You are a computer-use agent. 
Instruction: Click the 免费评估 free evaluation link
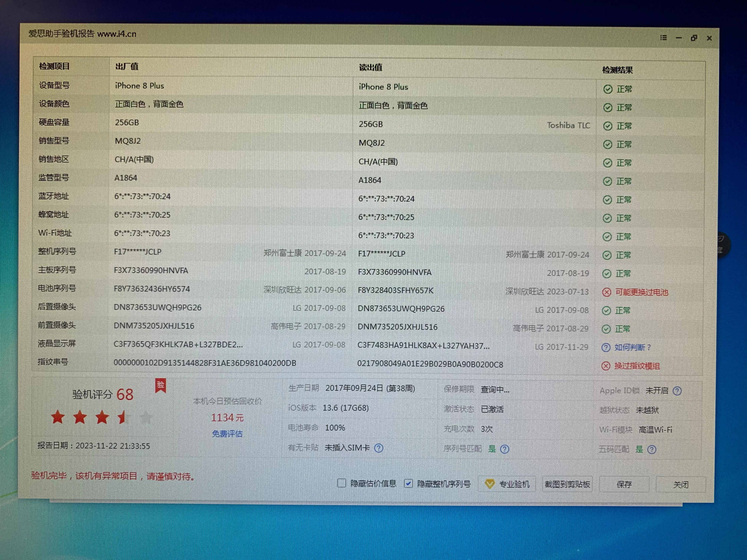pos(227,434)
